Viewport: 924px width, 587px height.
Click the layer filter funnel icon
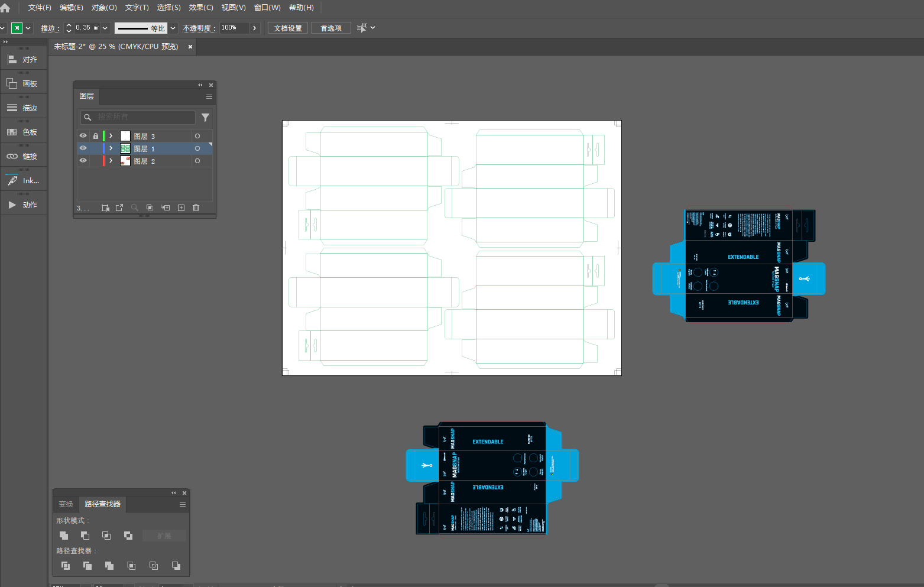(205, 118)
